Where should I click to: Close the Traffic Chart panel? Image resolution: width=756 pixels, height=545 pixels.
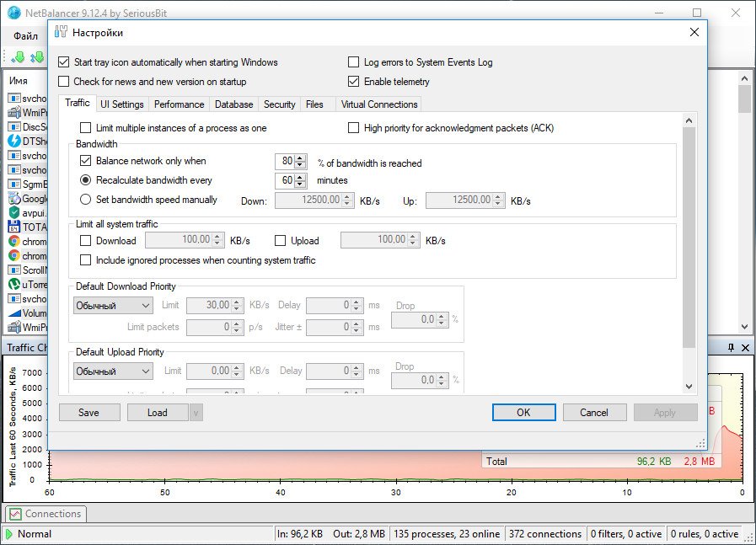[745, 347]
